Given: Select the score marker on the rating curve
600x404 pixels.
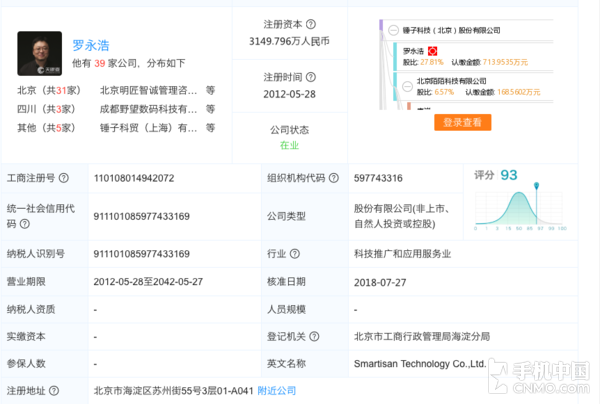Looking at the screenshot, I should 536,186.
